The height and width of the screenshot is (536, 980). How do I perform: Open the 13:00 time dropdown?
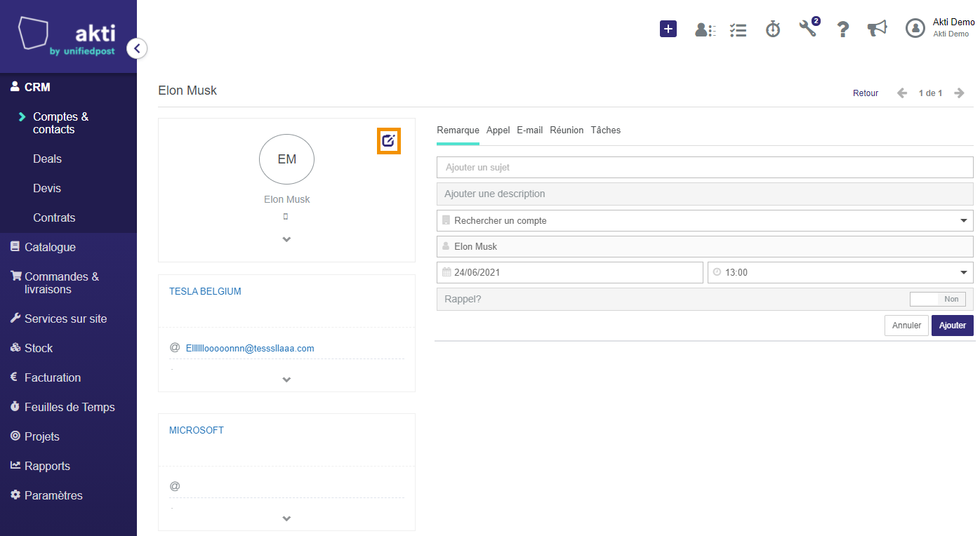click(x=840, y=272)
